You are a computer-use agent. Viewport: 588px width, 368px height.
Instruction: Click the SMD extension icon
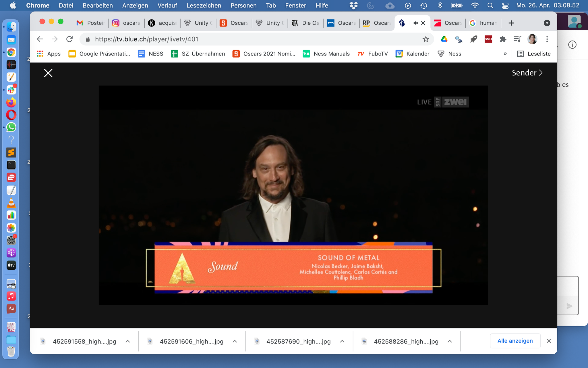(x=488, y=39)
